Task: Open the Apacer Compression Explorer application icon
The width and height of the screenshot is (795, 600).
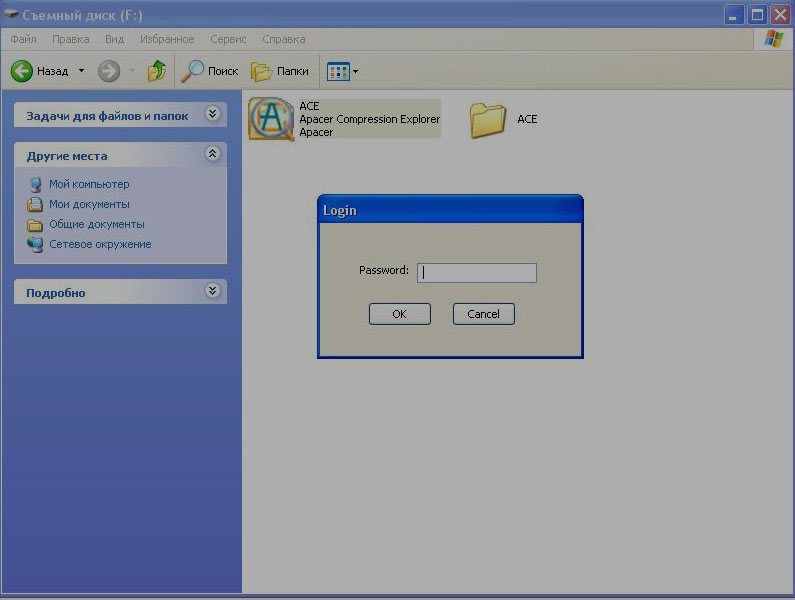Action: [x=270, y=119]
